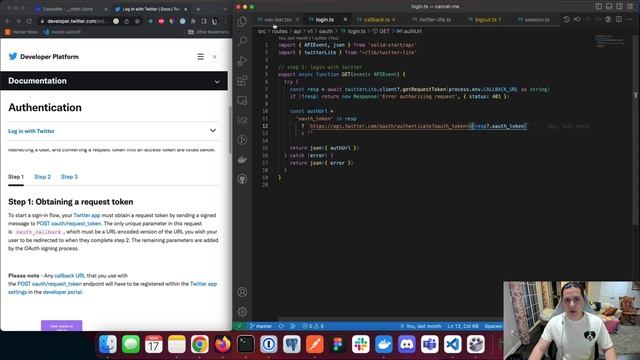This screenshot has width=640, height=360.
Task: Toggle the secondary sidebar layout icon
Action: point(620,7)
